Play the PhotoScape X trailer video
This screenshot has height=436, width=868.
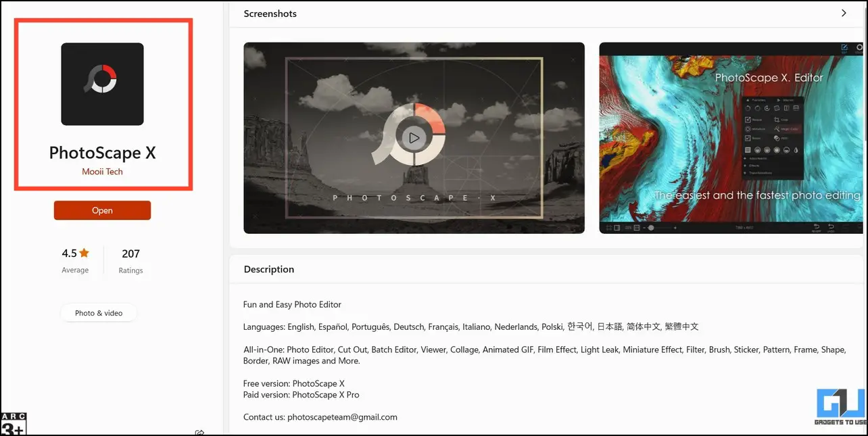[x=414, y=138]
